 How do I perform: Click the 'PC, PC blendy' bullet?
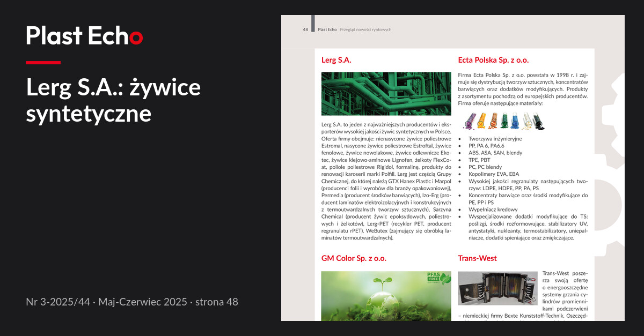click(x=485, y=167)
